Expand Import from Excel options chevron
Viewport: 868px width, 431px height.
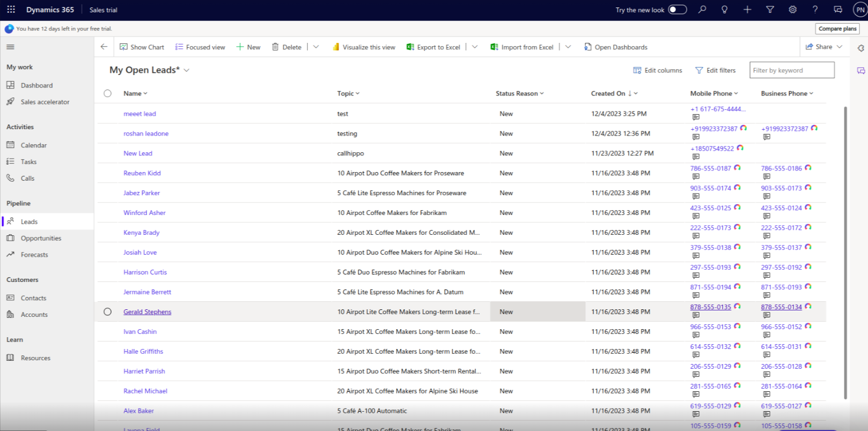568,47
